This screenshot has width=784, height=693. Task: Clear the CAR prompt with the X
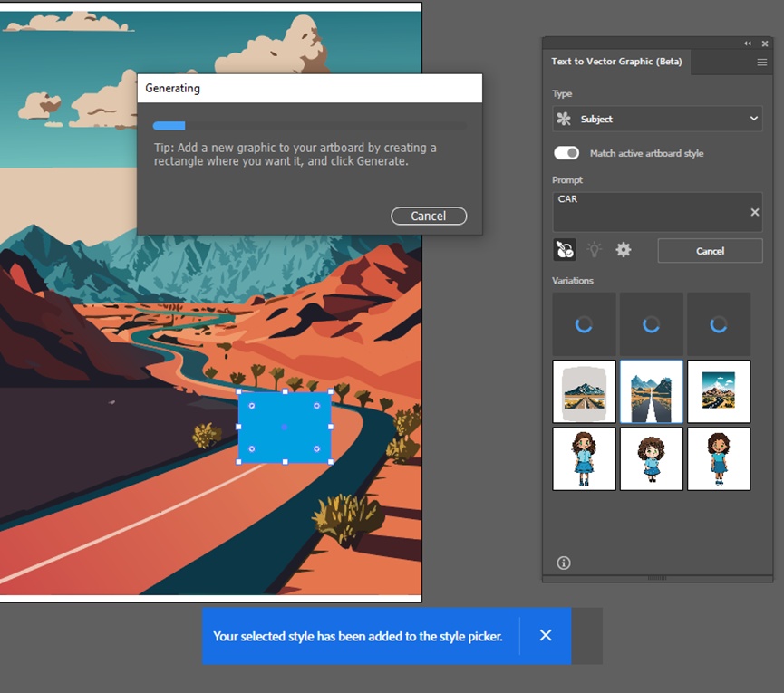pyautogui.click(x=754, y=212)
